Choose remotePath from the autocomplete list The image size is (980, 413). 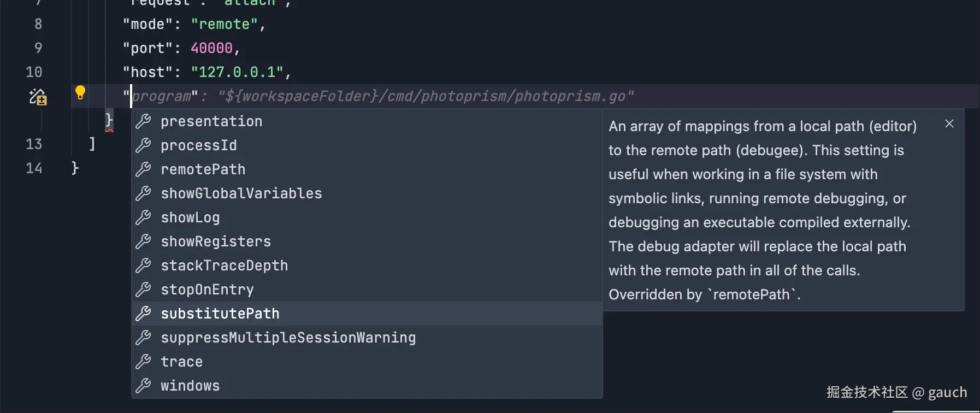click(203, 169)
